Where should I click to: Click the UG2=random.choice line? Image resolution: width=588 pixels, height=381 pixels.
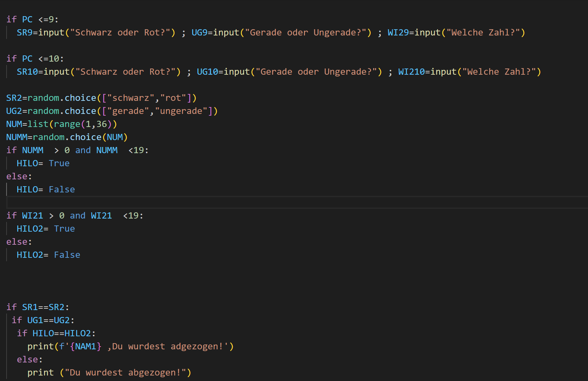click(x=112, y=111)
